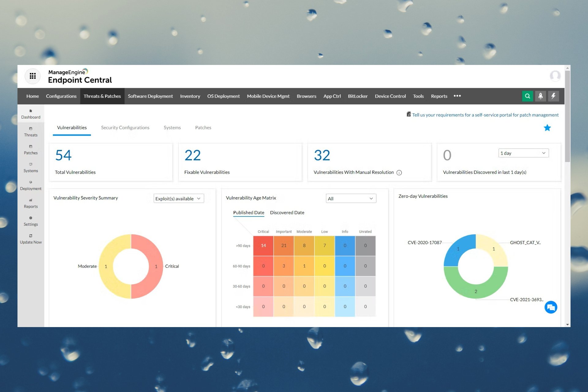
Task: Click the three-dots more menu
Action: click(x=457, y=96)
